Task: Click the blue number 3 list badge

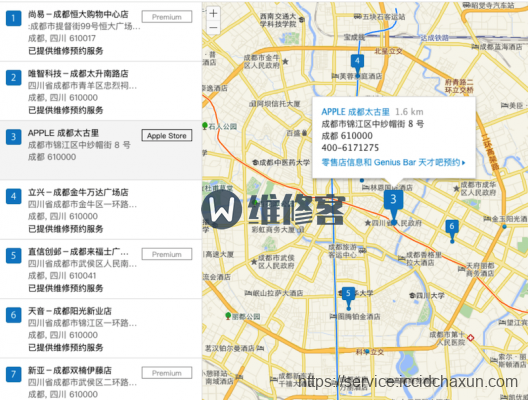Action: [x=13, y=137]
